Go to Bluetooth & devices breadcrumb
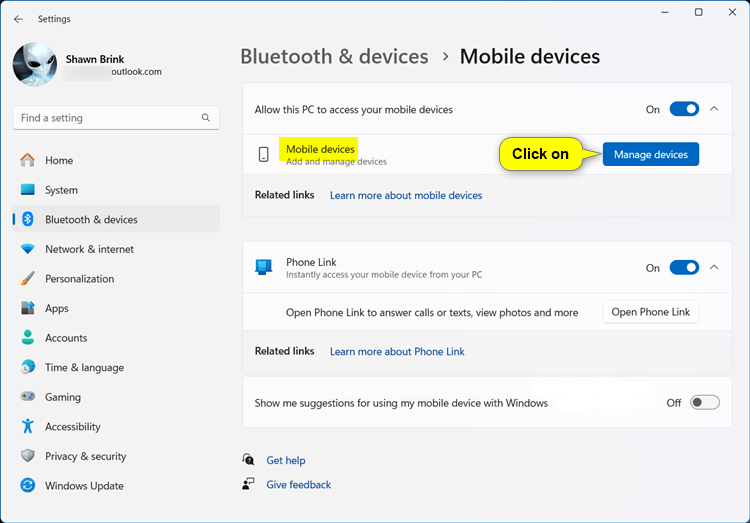 [x=334, y=56]
